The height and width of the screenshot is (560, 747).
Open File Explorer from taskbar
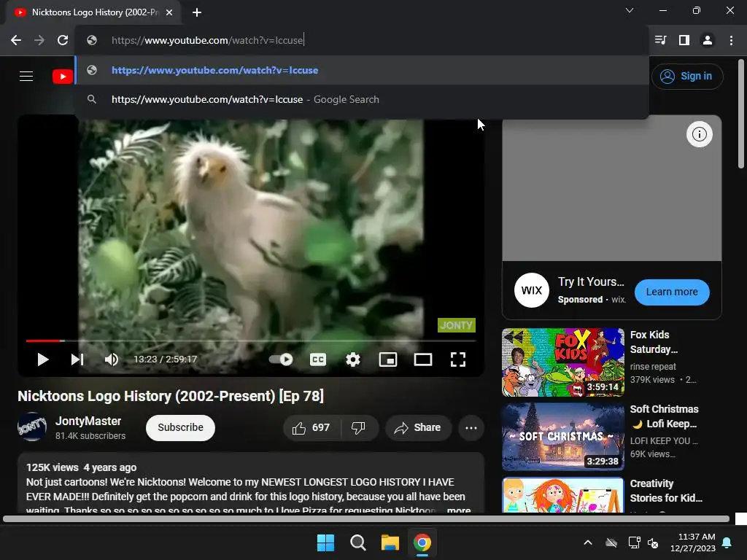click(390, 542)
